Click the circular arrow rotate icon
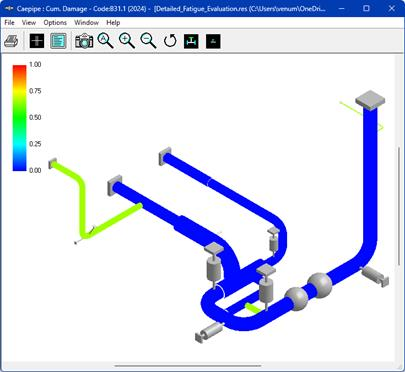The image size is (405, 372). [x=170, y=41]
